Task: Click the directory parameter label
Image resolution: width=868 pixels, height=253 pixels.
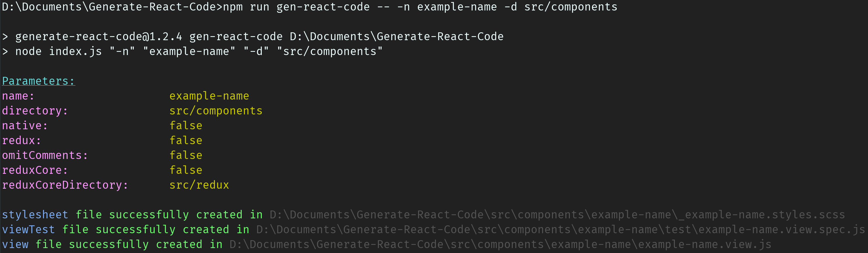Action: click(x=35, y=111)
